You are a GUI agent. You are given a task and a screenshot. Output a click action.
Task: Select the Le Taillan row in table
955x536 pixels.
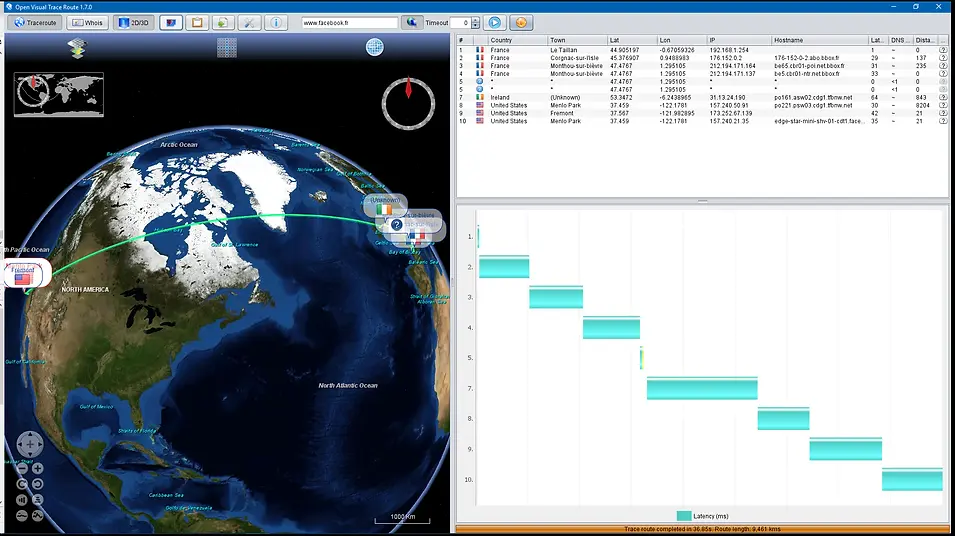[702, 50]
